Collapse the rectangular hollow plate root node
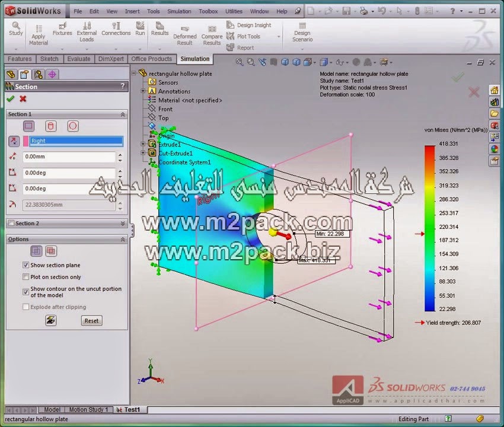This screenshot has width=504, height=427. click(x=134, y=74)
